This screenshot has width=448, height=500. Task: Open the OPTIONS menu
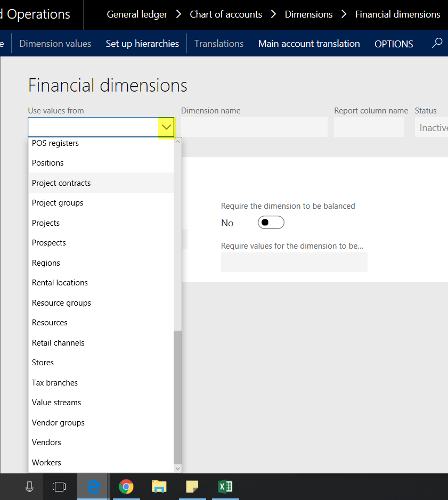[x=394, y=44]
